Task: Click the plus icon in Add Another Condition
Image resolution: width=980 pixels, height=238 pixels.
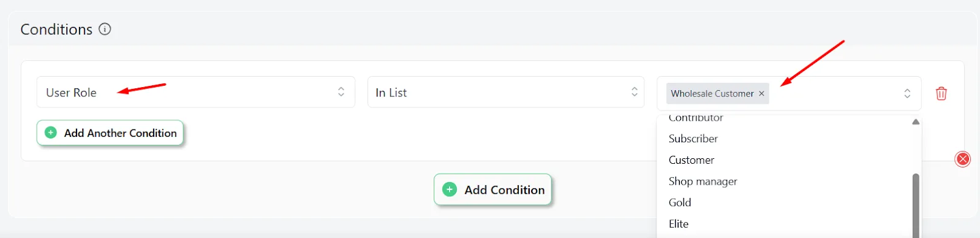Action: (x=51, y=132)
